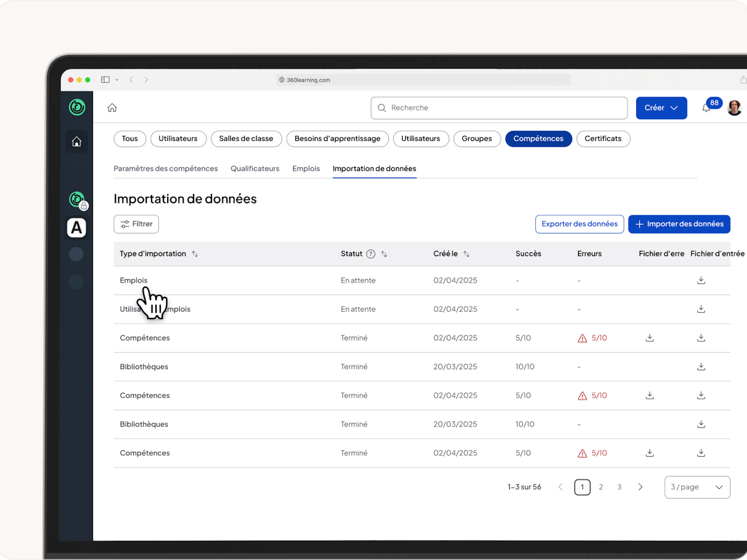Sort table by Créé le
Image resolution: width=747 pixels, height=560 pixels.
(x=466, y=254)
